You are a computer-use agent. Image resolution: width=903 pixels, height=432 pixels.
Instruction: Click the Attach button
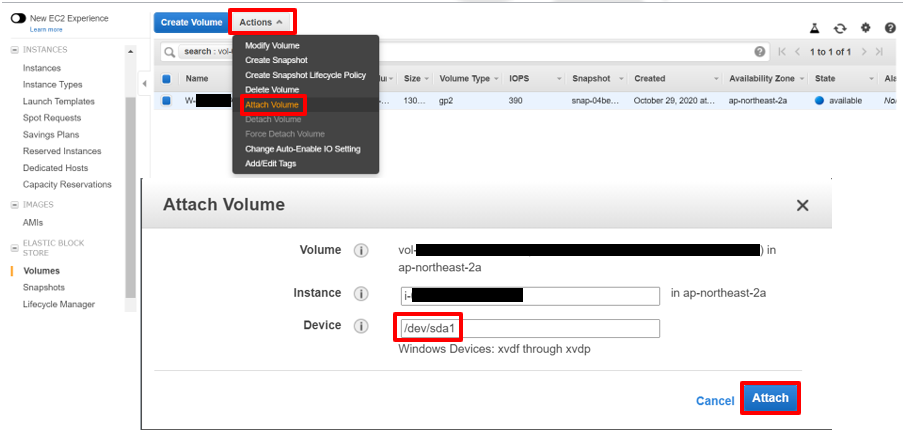pos(771,398)
